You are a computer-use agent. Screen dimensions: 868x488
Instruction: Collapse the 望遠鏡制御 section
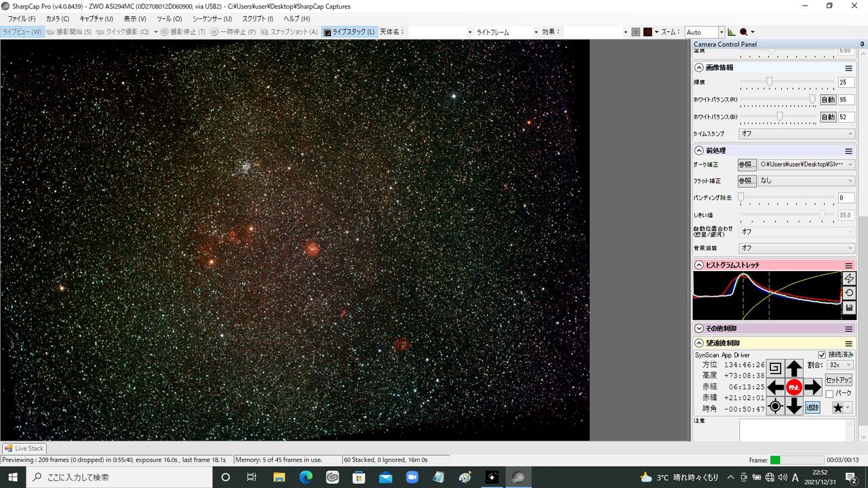coord(699,344)
